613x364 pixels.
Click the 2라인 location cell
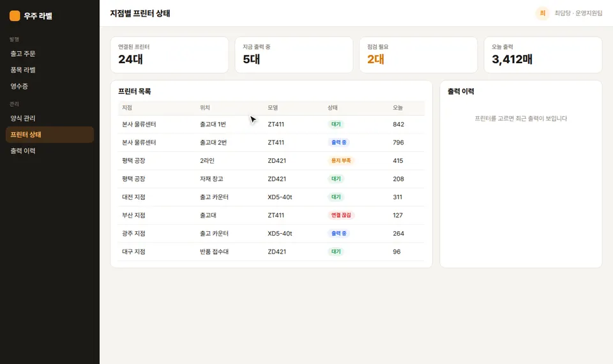pyautogui.click(x=207, y=161)
